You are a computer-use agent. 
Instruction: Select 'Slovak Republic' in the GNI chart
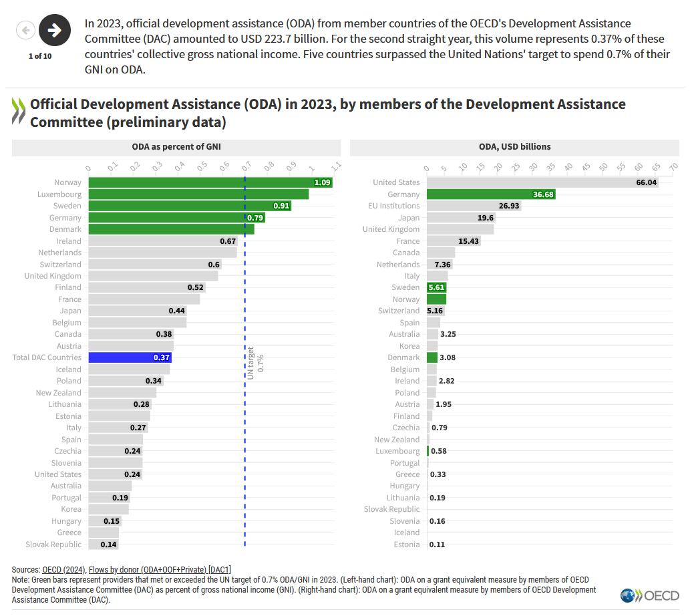[x=53, y=545]
